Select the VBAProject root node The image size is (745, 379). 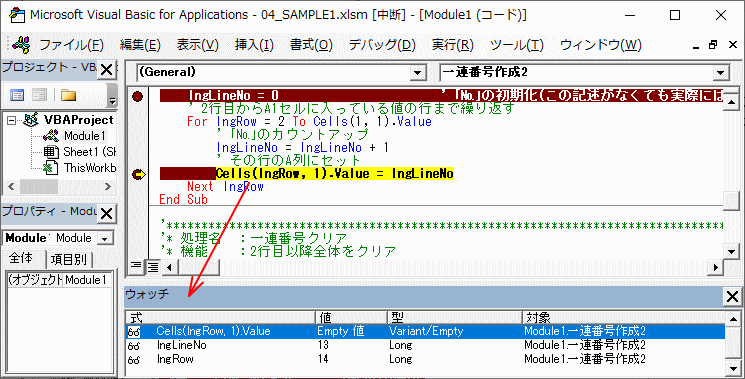78,120
